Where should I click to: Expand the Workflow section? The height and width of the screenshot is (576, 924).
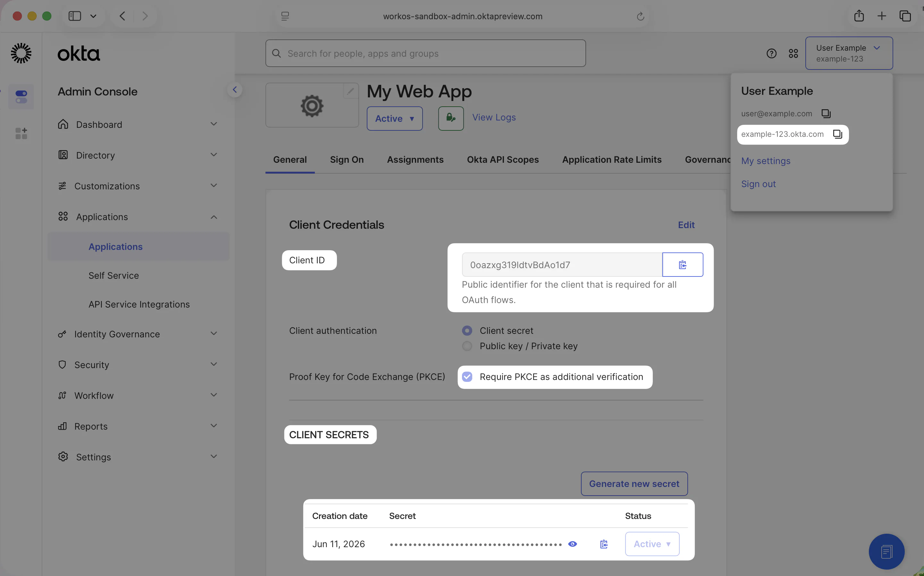(x=214, y=395)
